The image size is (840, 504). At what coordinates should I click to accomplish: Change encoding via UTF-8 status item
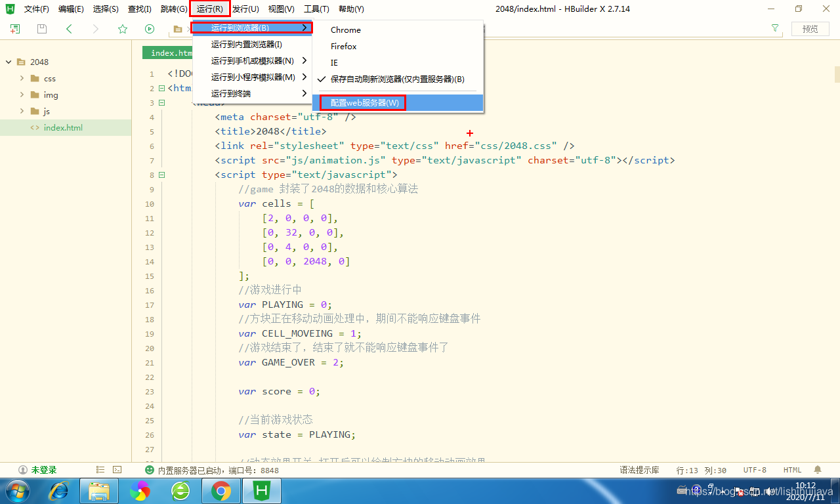tap(755, 470)
